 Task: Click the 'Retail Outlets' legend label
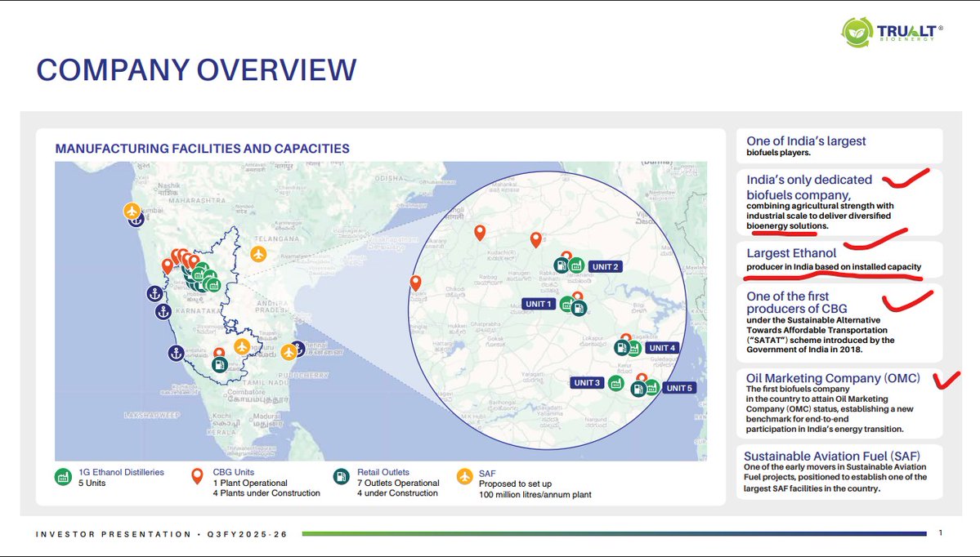(x=383, y=472)
